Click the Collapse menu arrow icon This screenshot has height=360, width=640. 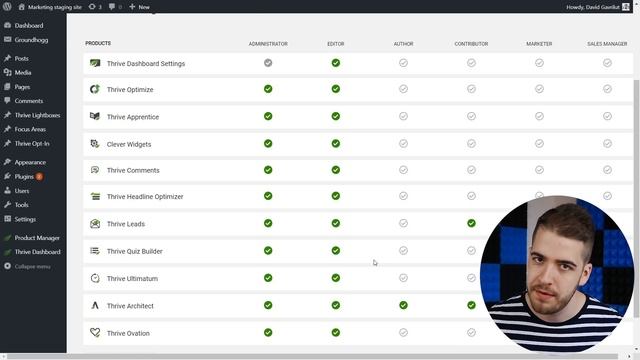pos(7,266)
